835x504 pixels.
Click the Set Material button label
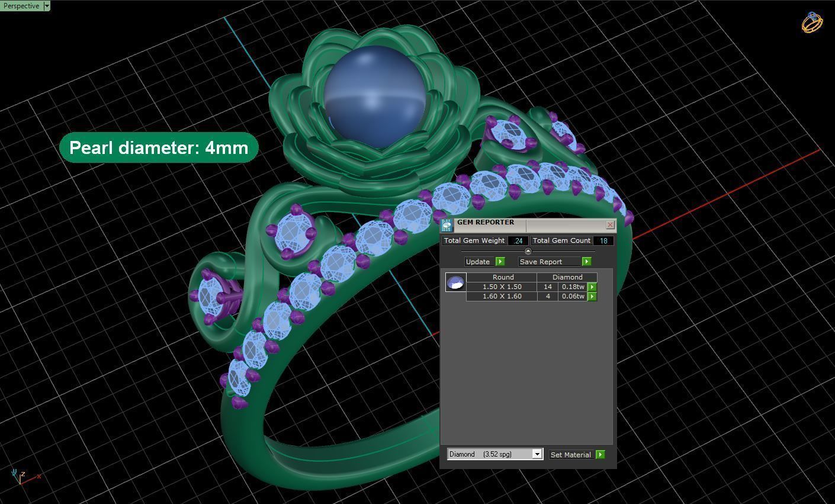(x=572, y=455)
